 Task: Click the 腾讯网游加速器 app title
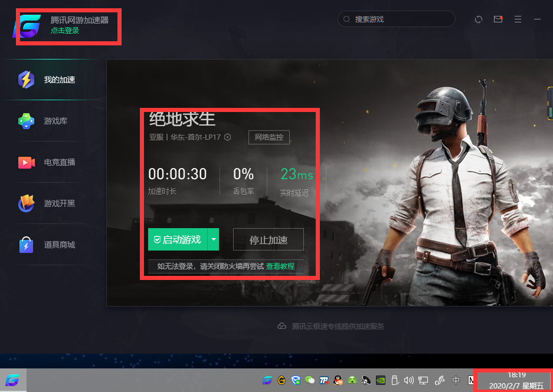coord(80,20)
